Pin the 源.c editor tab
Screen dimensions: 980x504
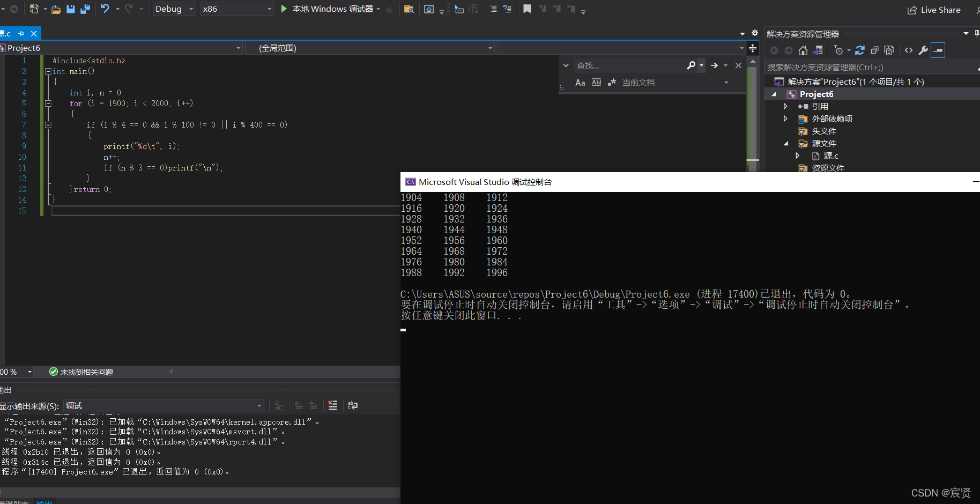[21, 33]
